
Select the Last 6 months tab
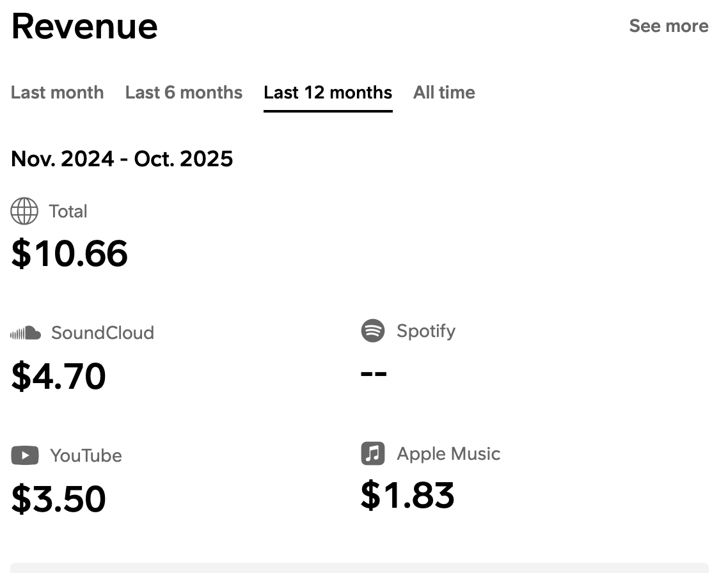pyautogui.click(x=184, y=93)
